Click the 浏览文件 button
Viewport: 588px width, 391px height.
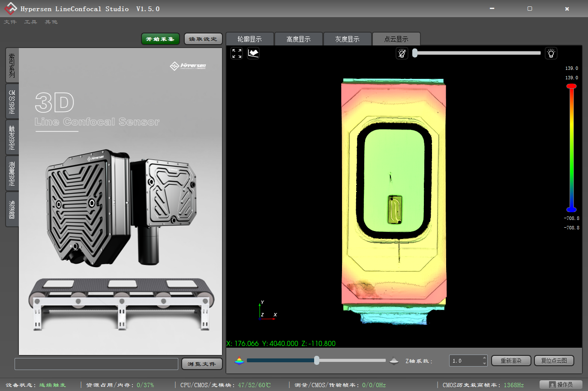202,364
